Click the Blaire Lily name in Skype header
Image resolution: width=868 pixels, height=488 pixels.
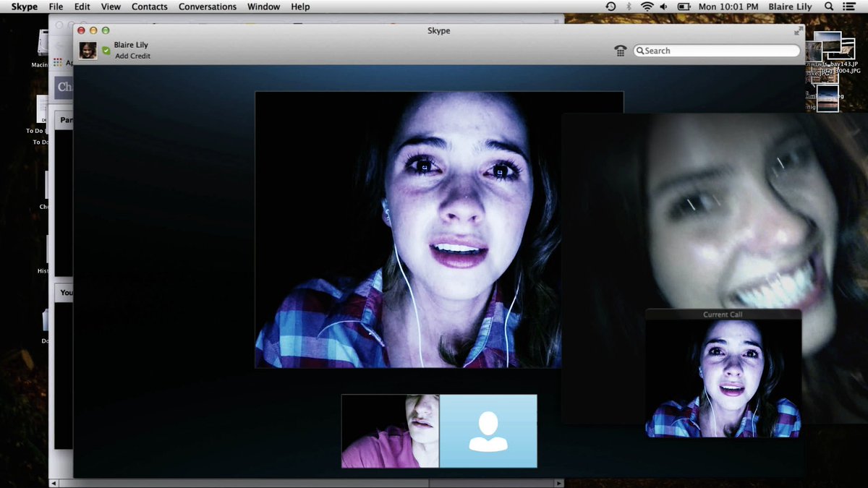[x=131, y=45]
